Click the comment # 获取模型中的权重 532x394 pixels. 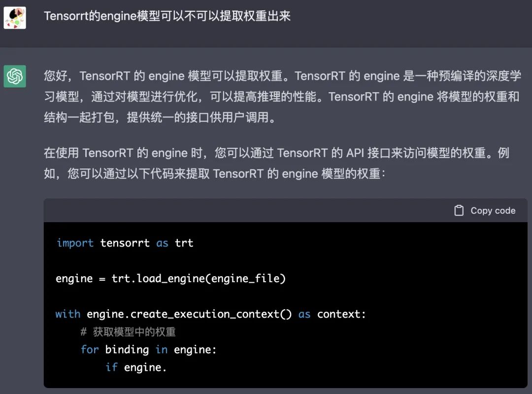point(128,332)
